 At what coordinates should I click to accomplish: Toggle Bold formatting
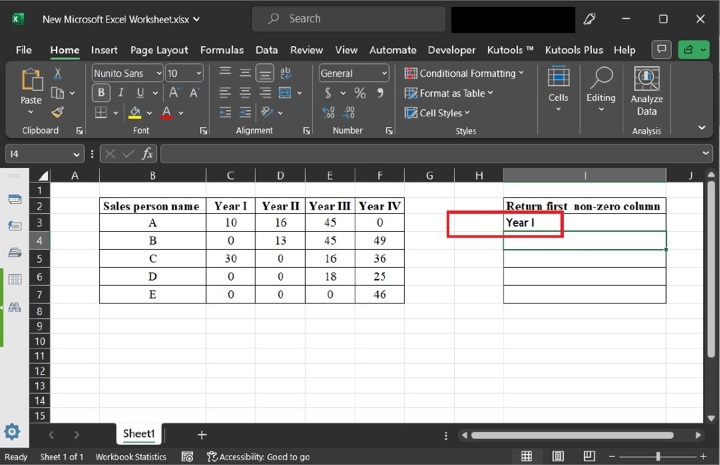(x=101, y=93)
